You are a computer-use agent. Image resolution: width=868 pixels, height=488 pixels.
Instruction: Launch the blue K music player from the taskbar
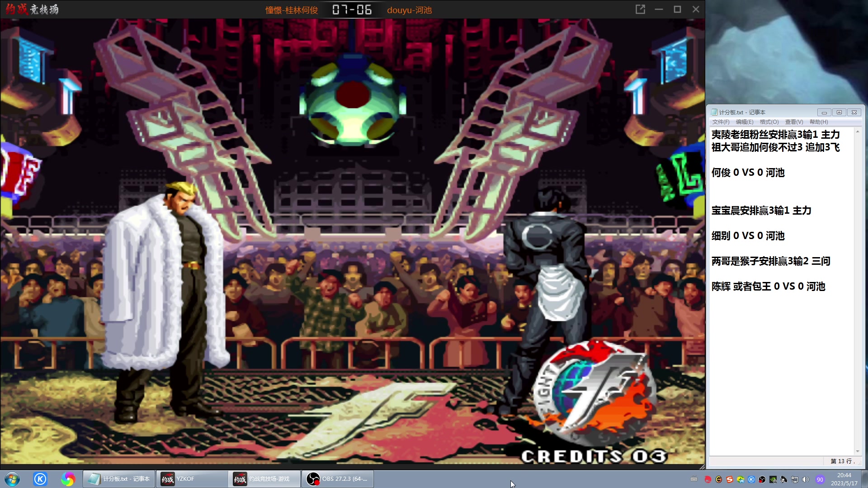(40, 479)
